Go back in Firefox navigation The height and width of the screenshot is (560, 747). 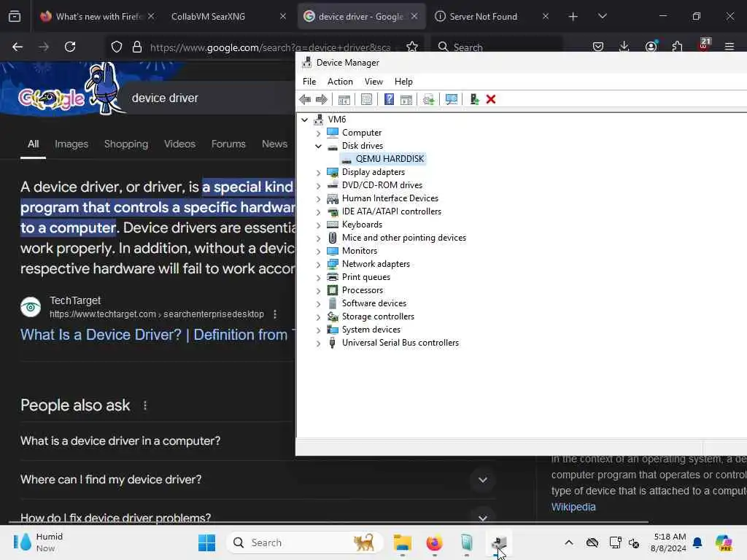(18, 47)
